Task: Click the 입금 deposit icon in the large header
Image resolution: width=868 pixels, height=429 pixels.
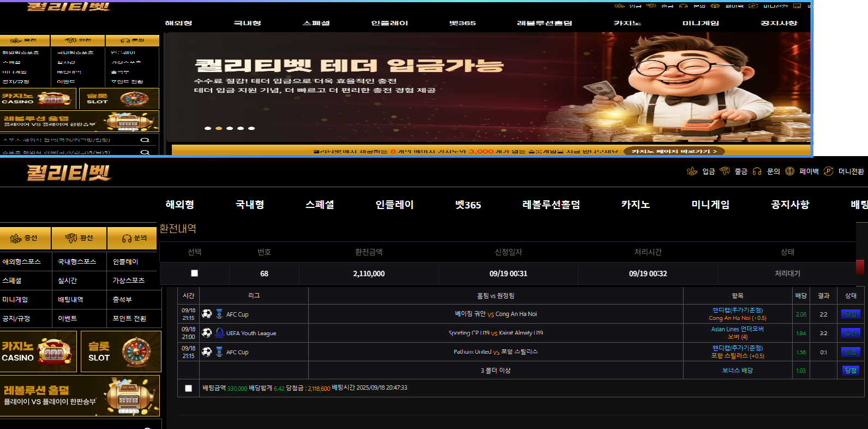Action: click(x=692, y=171)
